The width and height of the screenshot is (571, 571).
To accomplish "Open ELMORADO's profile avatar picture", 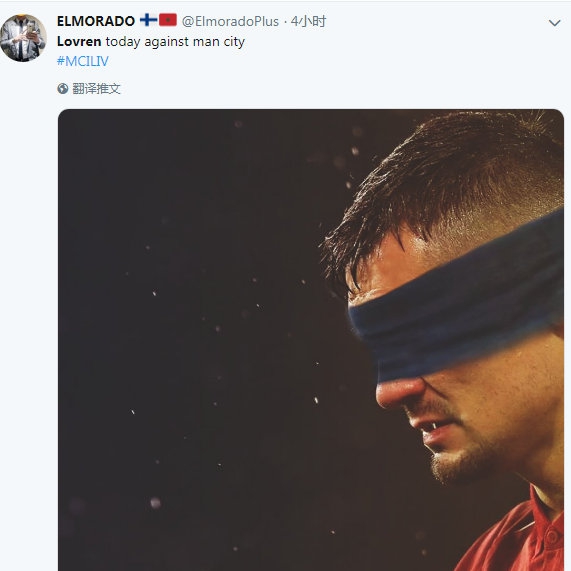I will pos(23,38).
